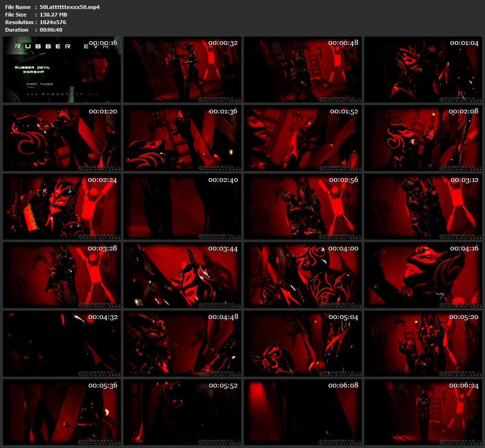Screen dimensions: 485x448
Task: Click the frame at 00:02:24
Action: [62, 207]
